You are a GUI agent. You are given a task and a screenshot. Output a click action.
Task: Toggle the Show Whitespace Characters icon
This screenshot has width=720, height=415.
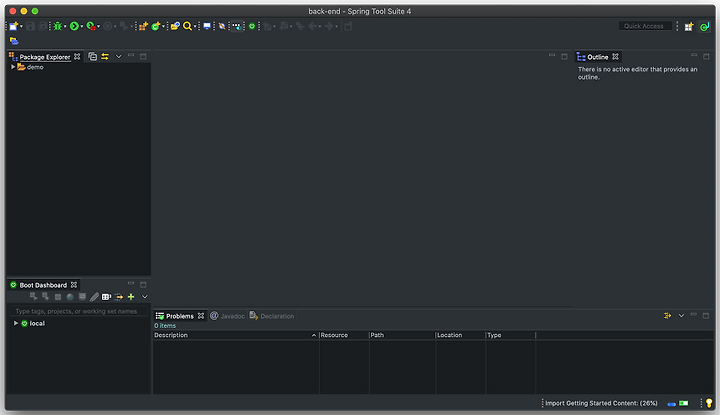[237, 26]
